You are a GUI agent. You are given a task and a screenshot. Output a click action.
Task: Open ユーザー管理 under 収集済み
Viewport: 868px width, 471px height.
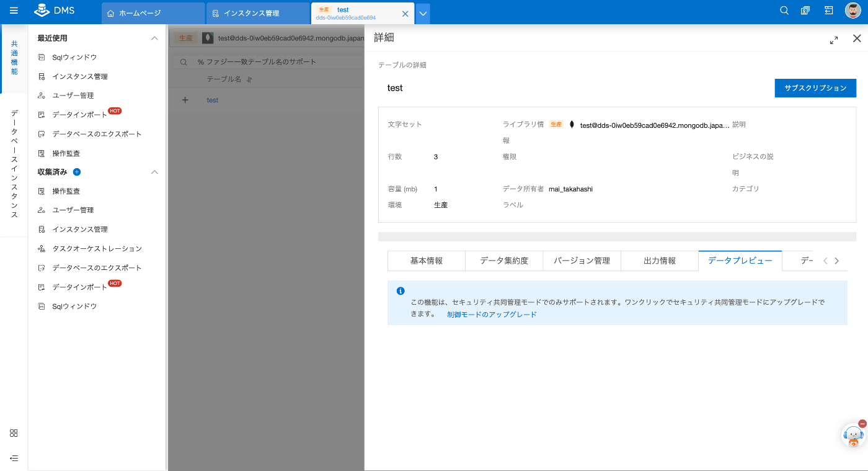click(x=73, y=210)
